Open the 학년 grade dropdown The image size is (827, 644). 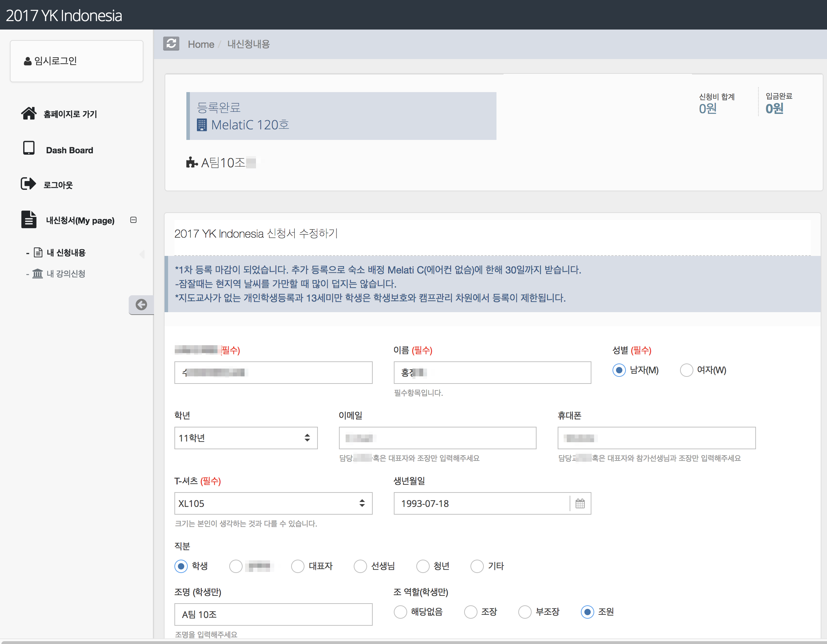coord(246,438)
